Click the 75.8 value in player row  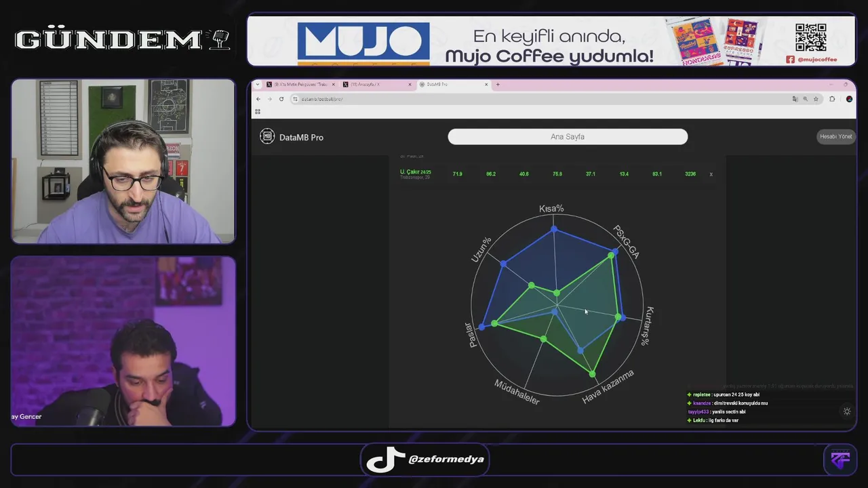(557, 174)
